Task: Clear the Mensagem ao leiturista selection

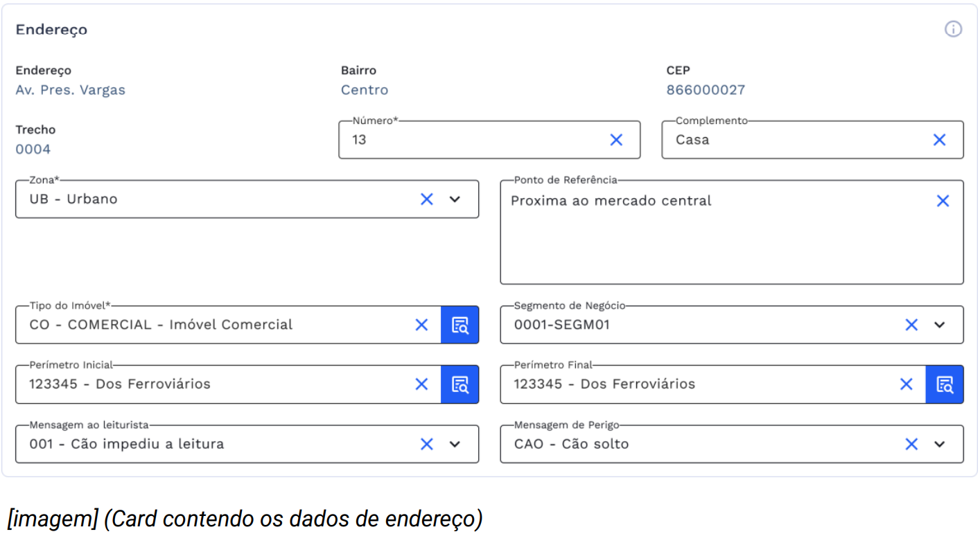Action: pos(426,444)
